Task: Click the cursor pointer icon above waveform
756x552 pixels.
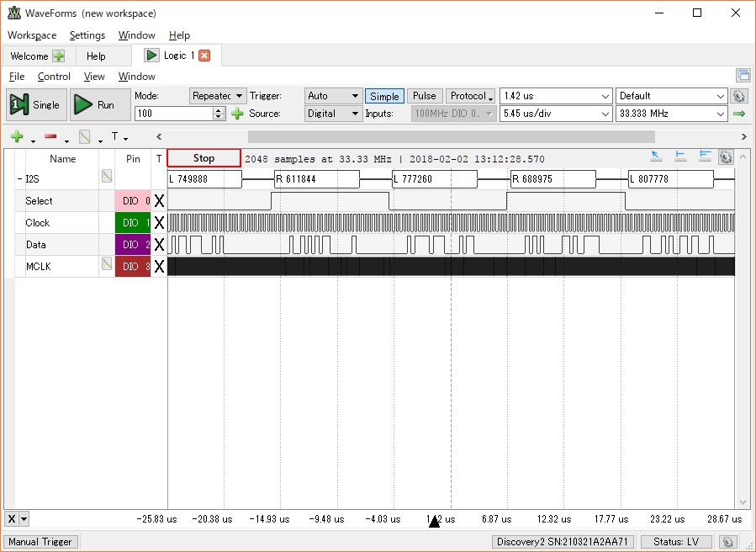Action: [656, 156]
